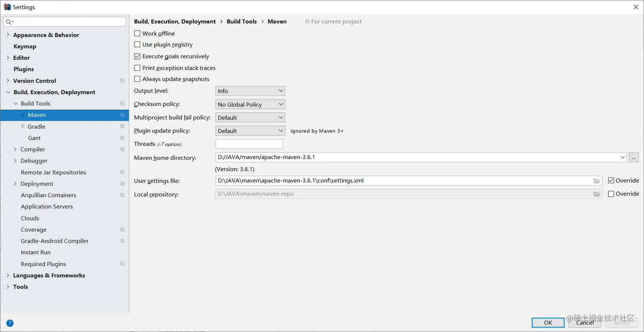Image resolution: width=644 pixels, height=332 pixels.
Task: Click project-level icon beside Gant row
Action: [122, 138]
